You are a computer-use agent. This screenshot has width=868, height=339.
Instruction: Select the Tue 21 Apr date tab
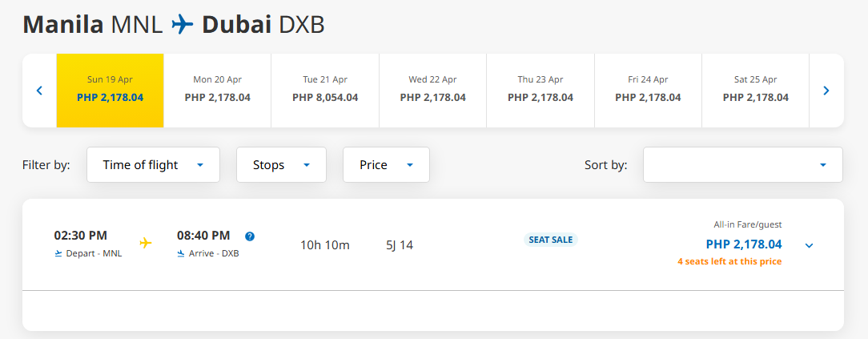325,91
